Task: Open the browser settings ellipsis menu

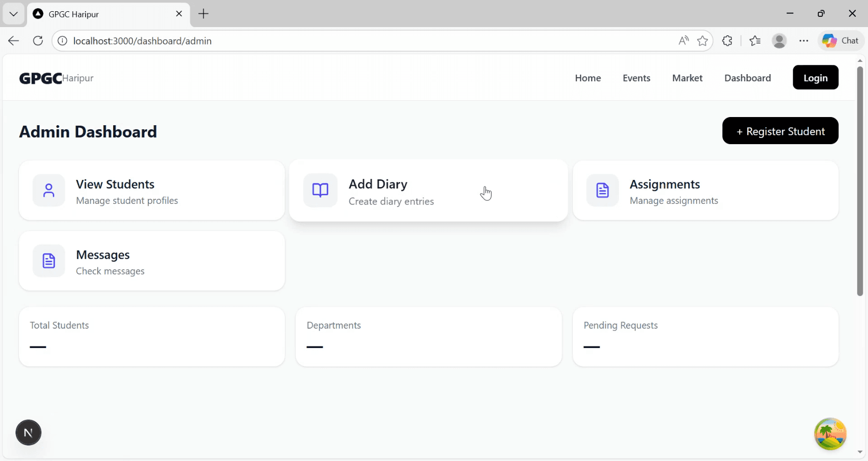Action: coord(804,40)
